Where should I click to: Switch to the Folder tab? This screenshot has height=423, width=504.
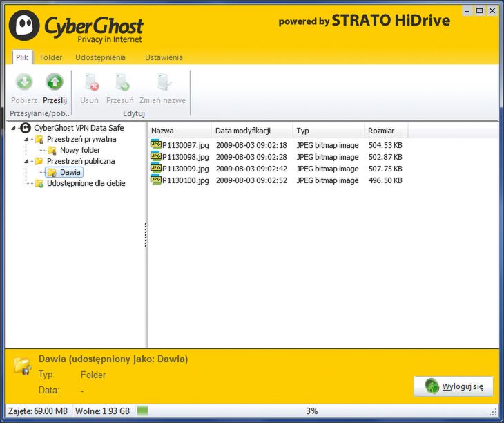51,57
